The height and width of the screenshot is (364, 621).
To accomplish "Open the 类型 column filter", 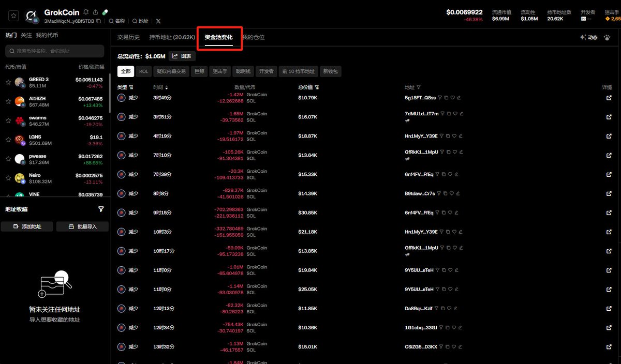I will point(131,87).
